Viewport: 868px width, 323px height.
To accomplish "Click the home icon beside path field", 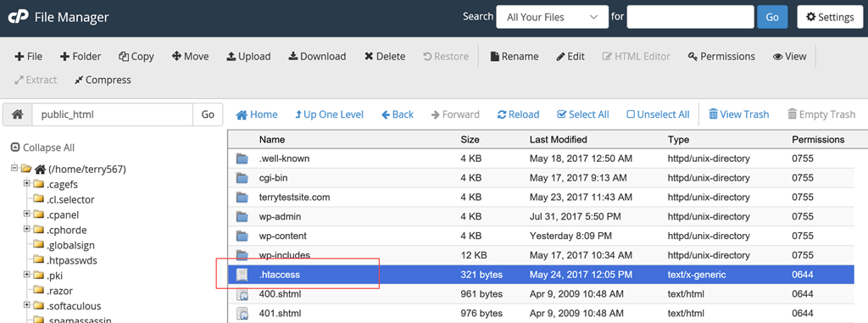I will point(18,114).
